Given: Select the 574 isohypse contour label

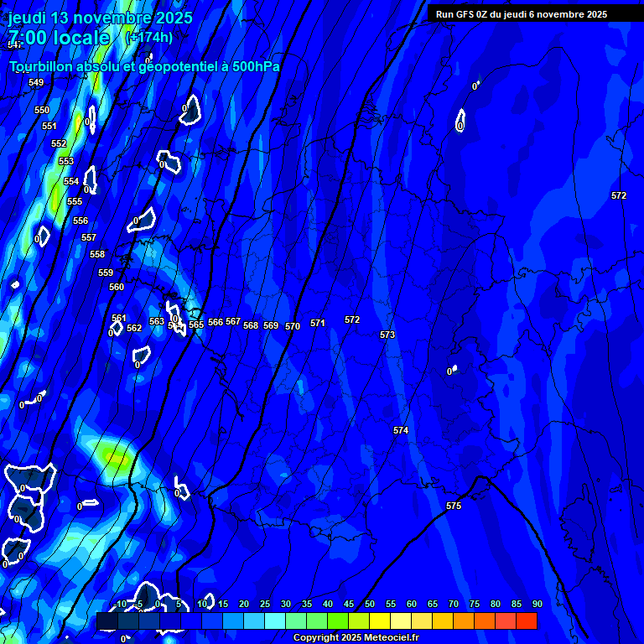Looking at the screenshot, I should coord(401,430).
